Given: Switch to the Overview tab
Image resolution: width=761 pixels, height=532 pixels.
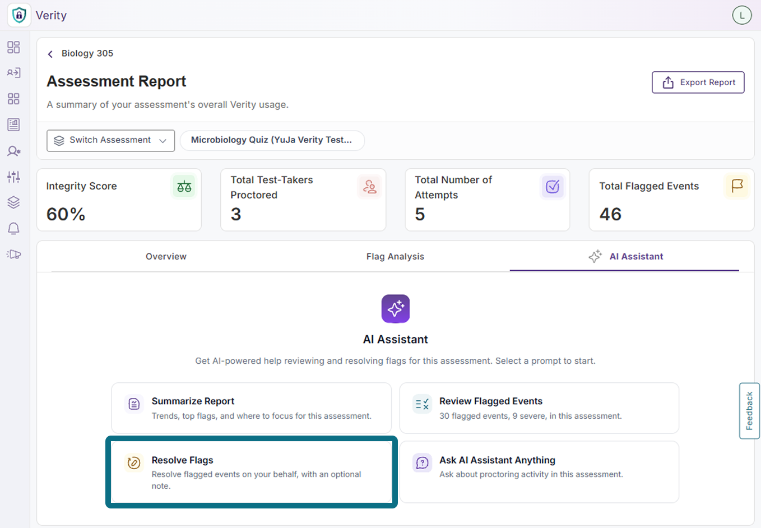Looking at the screenshot, I should (x=166, y=257).
